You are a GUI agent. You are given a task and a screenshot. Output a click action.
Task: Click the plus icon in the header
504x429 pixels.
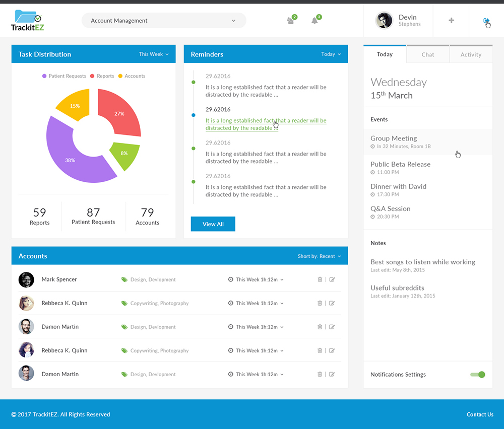point(451,20)
